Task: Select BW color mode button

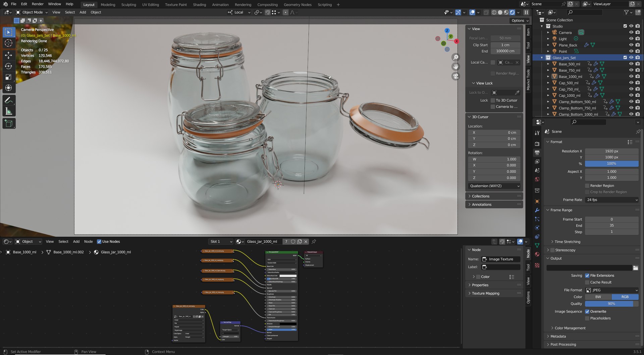Action: [598, 297]
